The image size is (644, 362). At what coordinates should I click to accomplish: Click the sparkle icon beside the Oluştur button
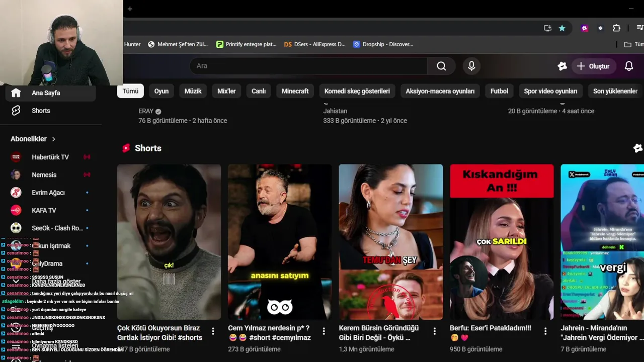pos(562,66)
